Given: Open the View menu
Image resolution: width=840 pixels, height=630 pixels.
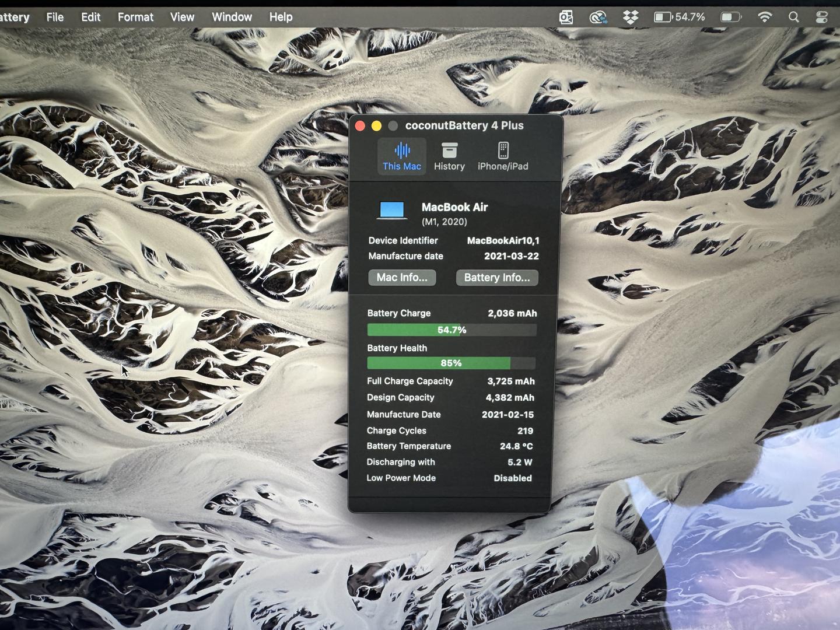Looking at the screenshot, I should coord(182,17).
